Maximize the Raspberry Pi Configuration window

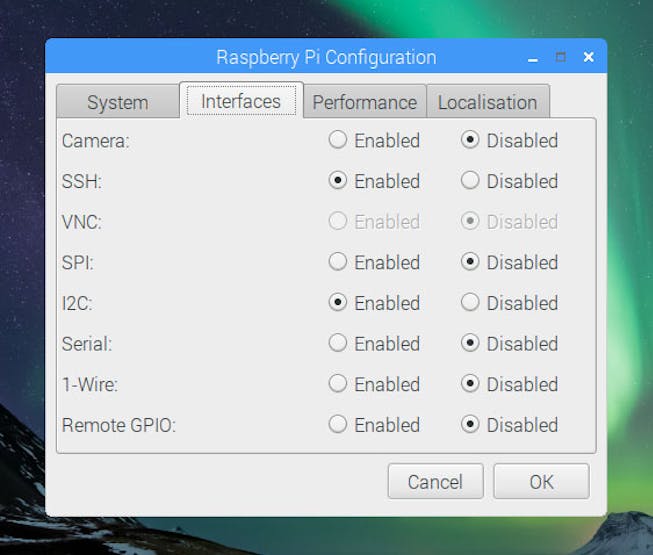click(561, 57)
